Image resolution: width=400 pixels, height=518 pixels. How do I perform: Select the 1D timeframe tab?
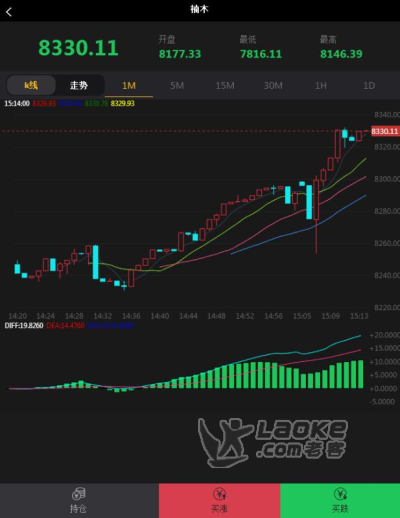tap(369, 86)
